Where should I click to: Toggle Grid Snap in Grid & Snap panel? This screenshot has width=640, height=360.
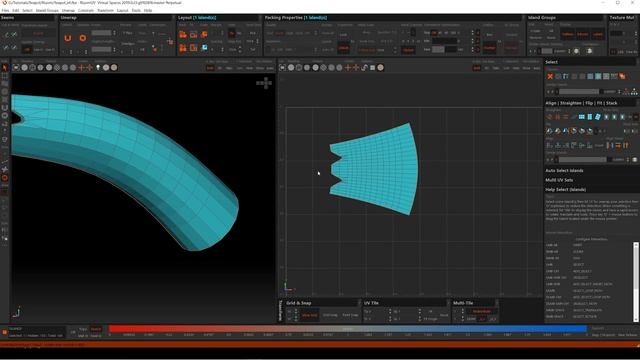point(330,315)
